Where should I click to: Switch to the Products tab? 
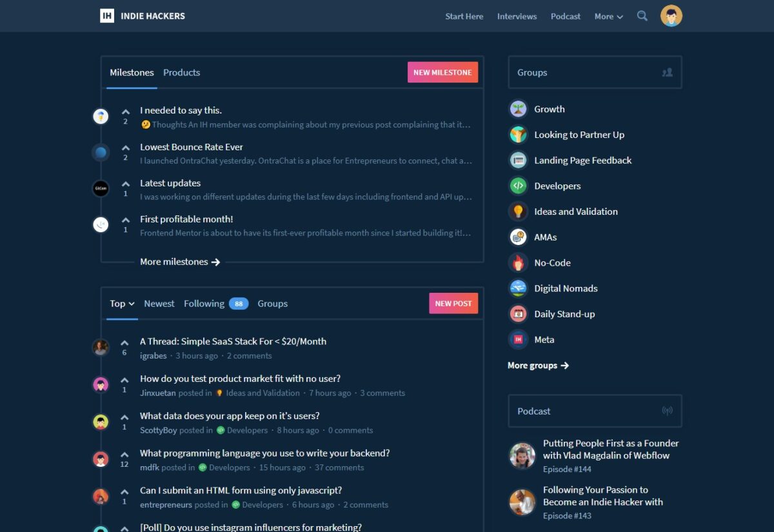[181, 72]
